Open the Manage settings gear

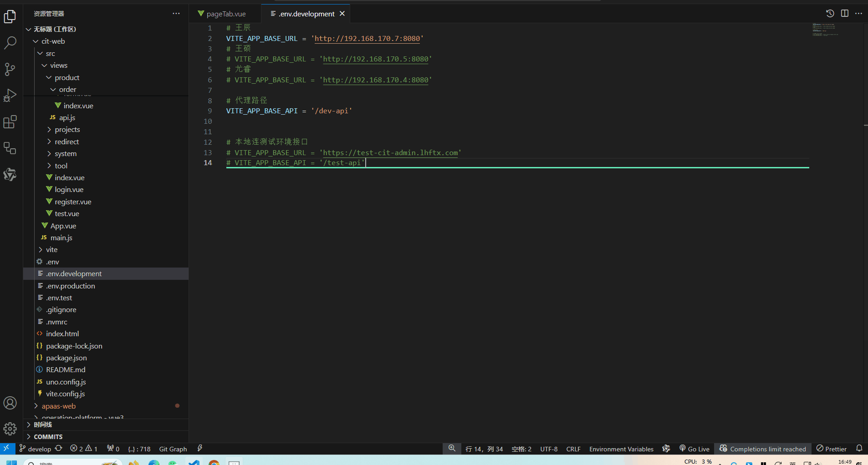click(x=10, y=429)
